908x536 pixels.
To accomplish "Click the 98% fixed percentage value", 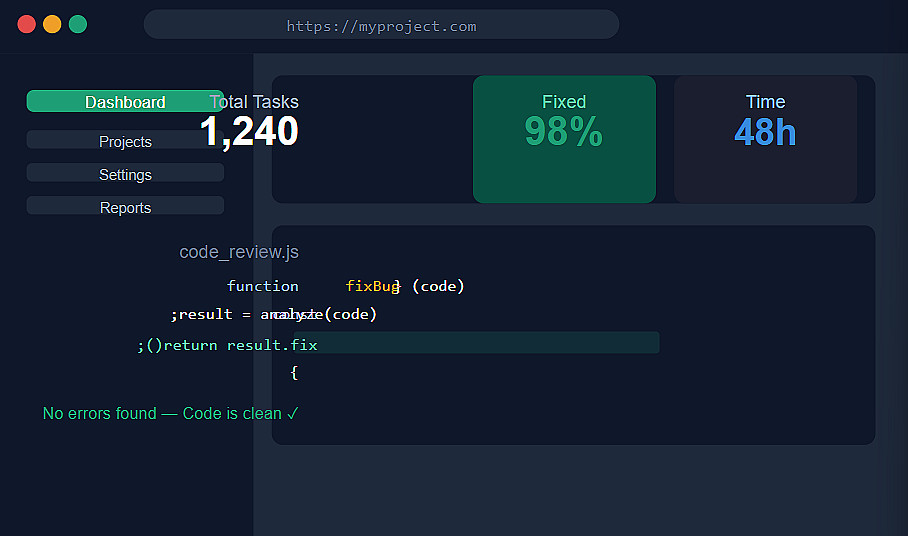I will tap(564, 132).
